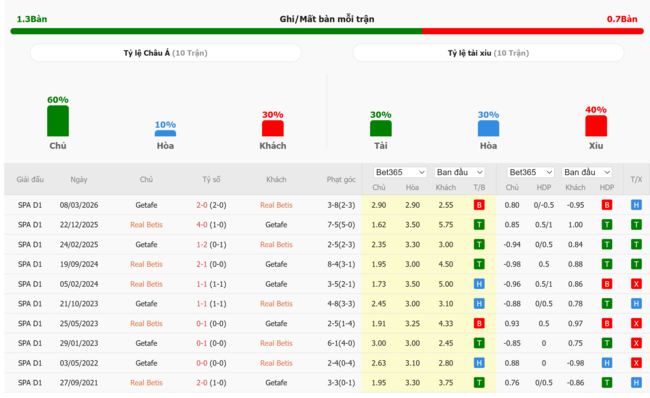Click the Tỷ số column header

211,180
